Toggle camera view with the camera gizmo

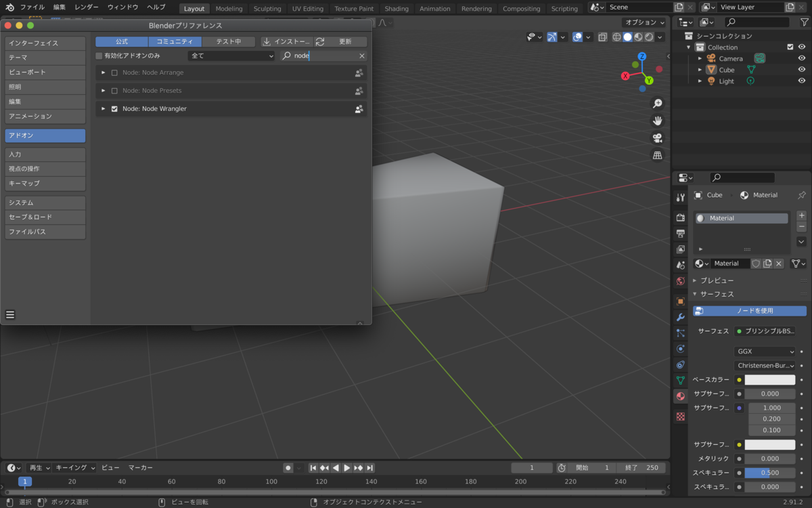(x=657, y=138)
